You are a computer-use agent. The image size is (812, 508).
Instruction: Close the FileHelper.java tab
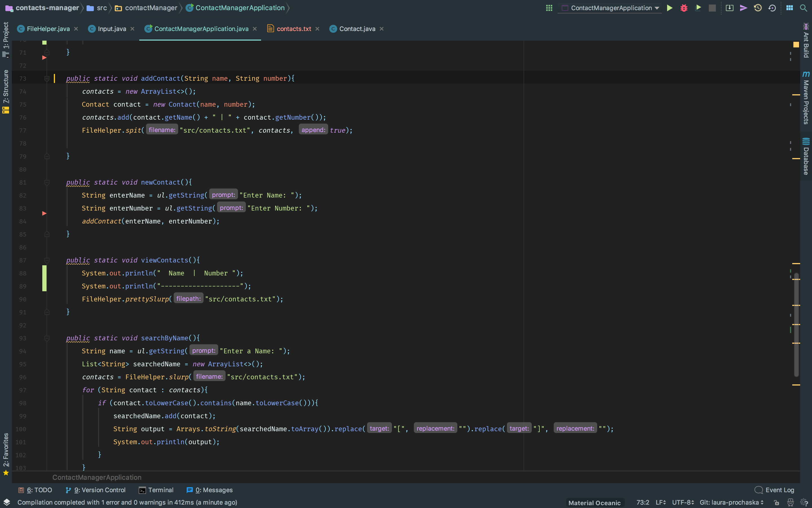coord(76,29)
